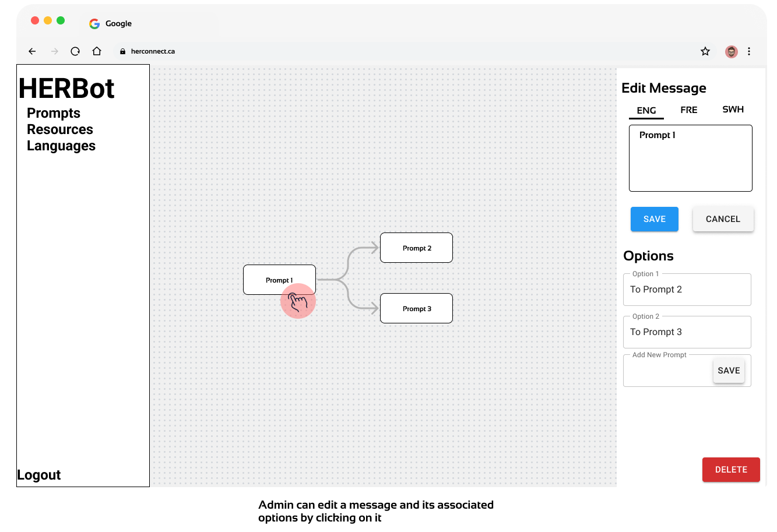The width and height of the screenshot is (777, 532).
Task: Reload the page with refresh icon
Action: [x=75, y=51]
